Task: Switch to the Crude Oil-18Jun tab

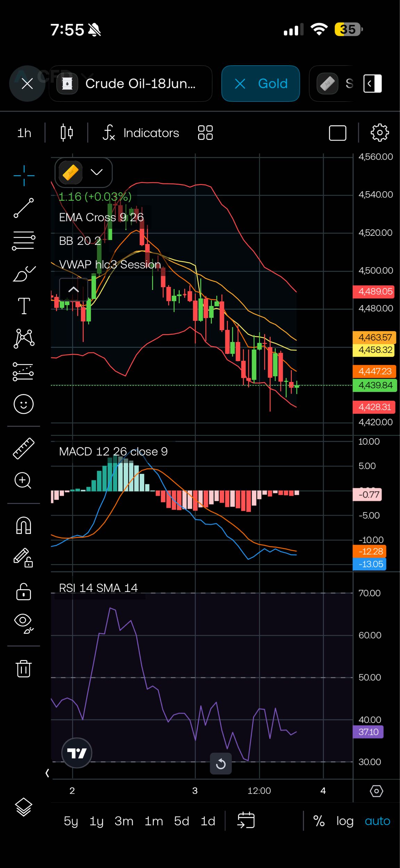Action: pos(131,84)
